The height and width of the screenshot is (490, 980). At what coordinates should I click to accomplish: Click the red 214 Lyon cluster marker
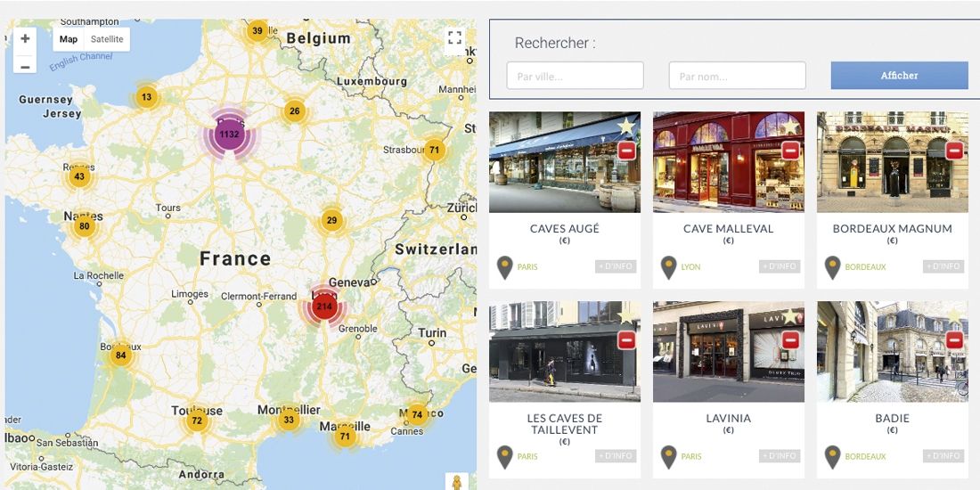323,306
